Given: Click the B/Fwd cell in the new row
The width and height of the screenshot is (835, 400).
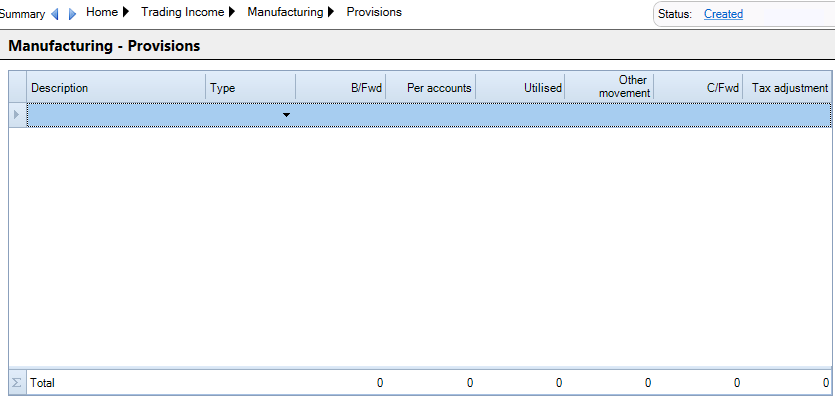Looking at the screenshot, I should (x=341, y=115).
